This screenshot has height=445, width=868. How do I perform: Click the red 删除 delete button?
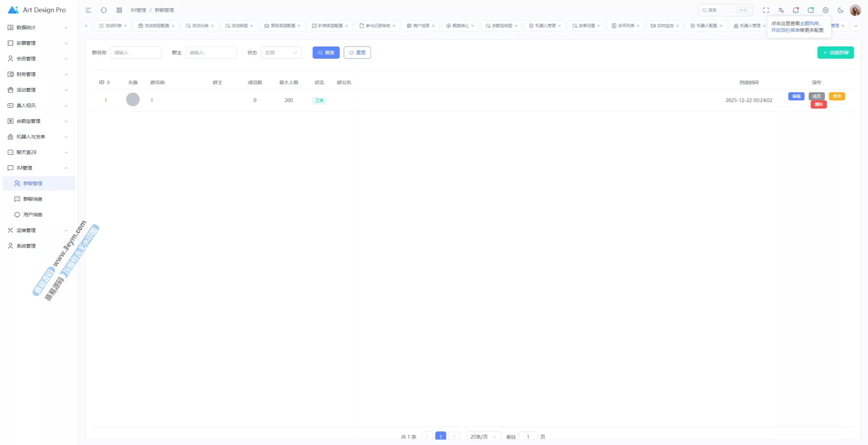click(818, 104)
